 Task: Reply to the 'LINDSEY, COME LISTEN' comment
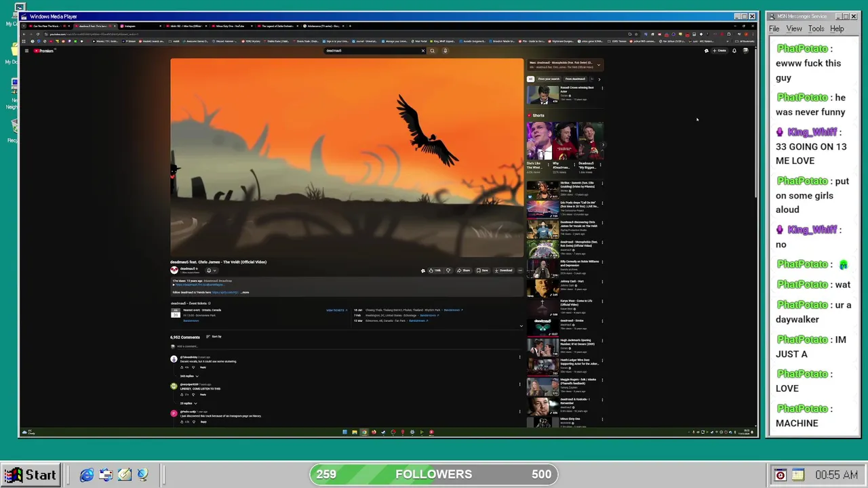(x=203, y=394)
